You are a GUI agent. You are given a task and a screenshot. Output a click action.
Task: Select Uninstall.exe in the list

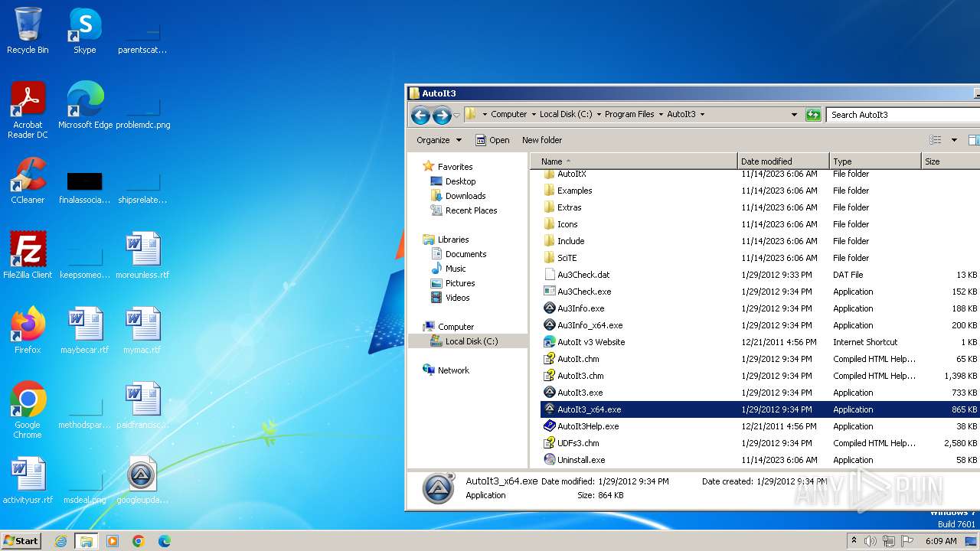581,460
